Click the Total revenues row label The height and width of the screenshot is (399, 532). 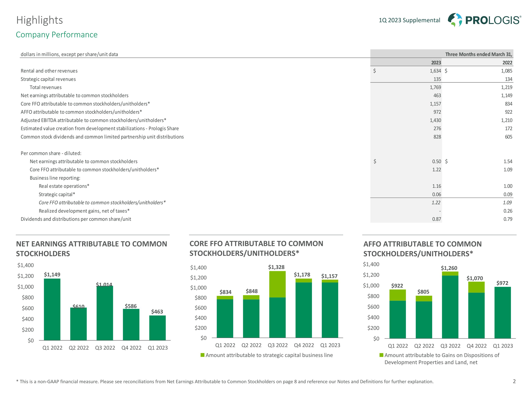(45, 87)
